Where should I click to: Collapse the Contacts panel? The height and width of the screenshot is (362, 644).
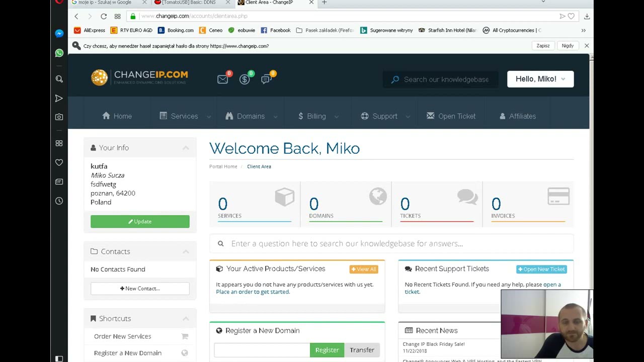(186, 251)
